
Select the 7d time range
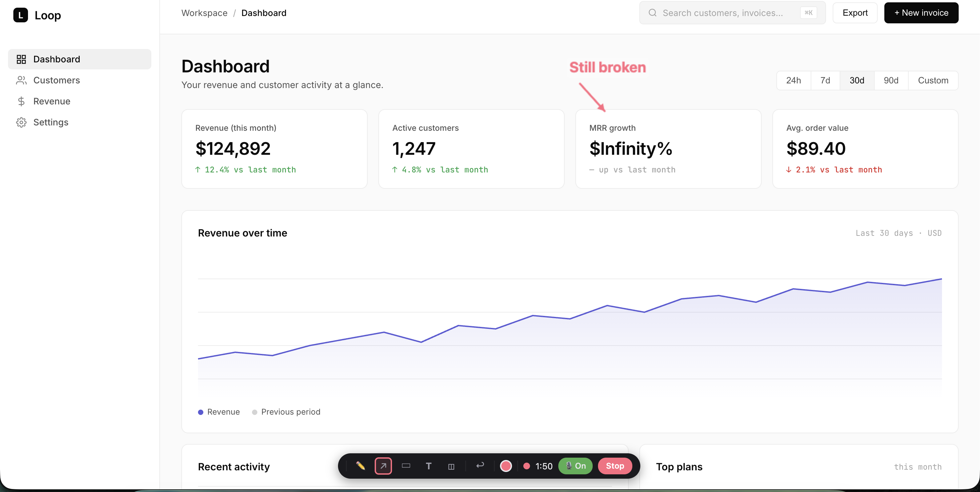click(x=825, y=80)
